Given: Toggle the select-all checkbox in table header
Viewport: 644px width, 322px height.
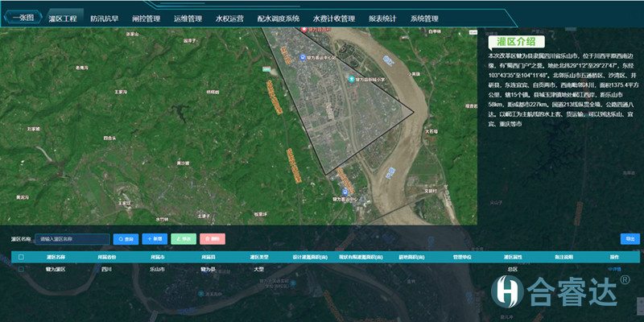Looking at the screenshot, I should [x=21, y=258].
